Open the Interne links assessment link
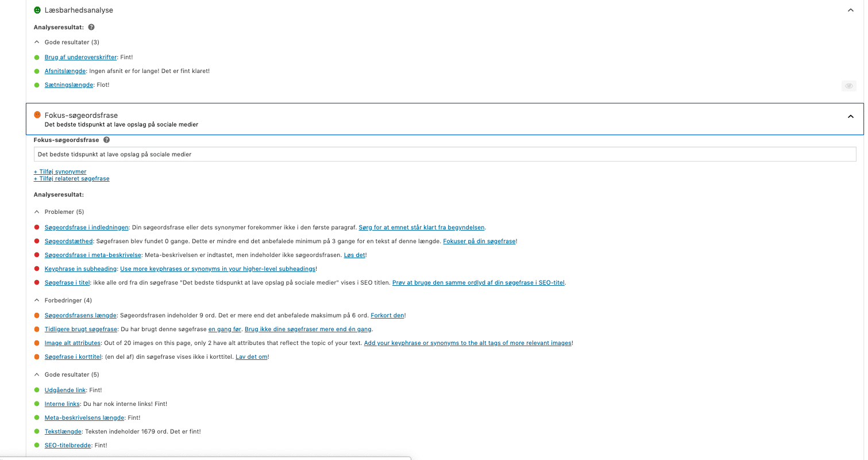This screenshot has height=460, width=868. 62,404
